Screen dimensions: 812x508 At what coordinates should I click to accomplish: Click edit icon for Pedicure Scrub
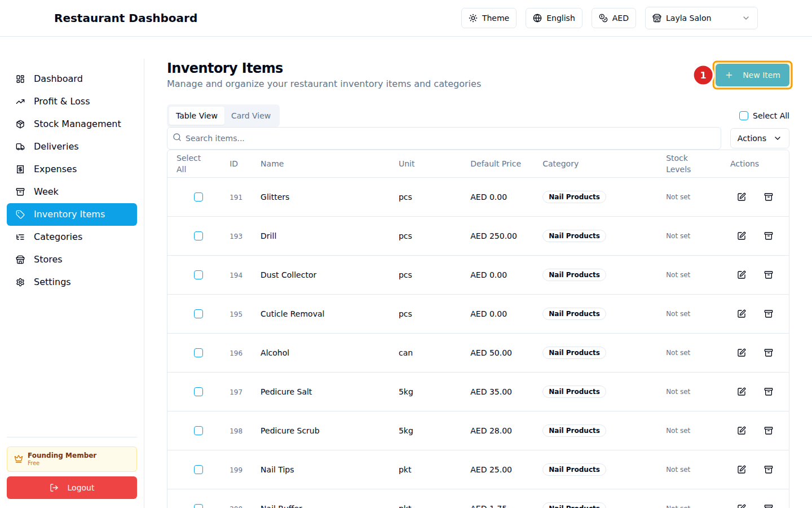[x=742, y=431]
